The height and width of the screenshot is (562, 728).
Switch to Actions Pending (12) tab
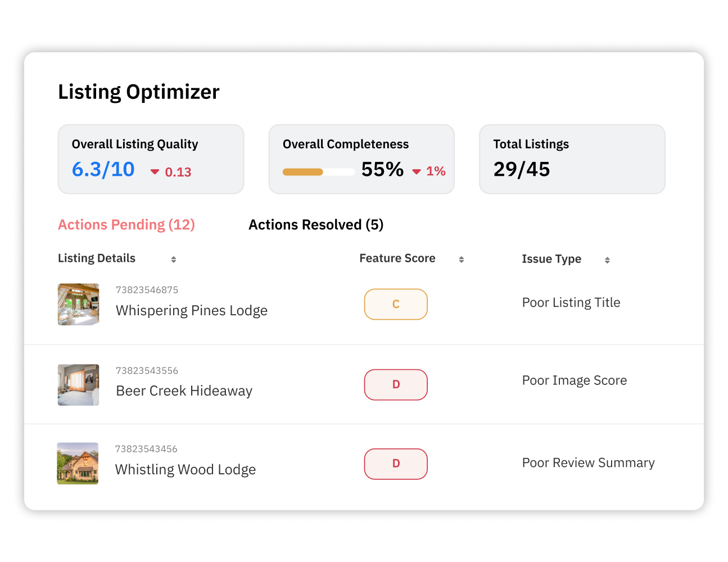(x=126, y=225)
